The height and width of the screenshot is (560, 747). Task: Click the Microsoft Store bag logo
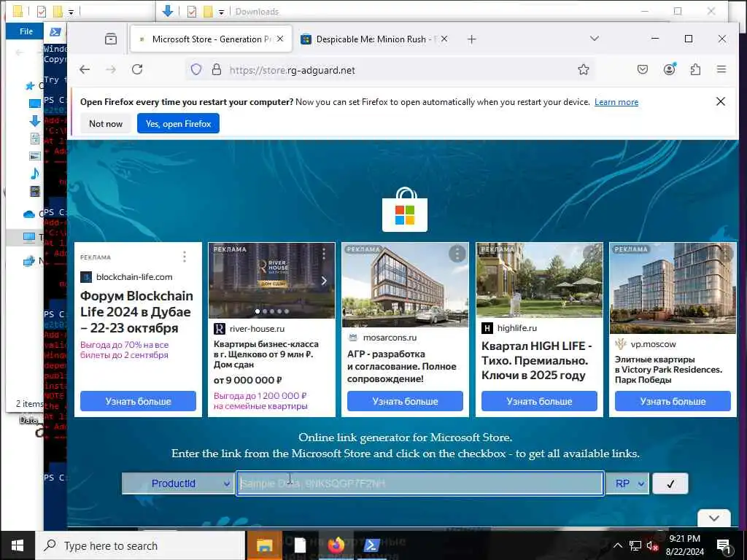coord(404,209)
